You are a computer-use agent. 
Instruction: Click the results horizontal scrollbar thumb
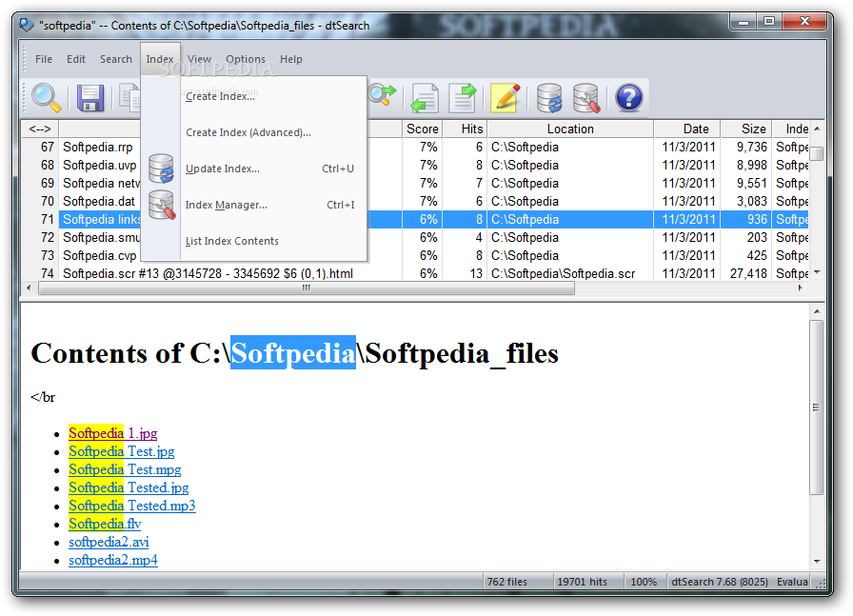307,288
